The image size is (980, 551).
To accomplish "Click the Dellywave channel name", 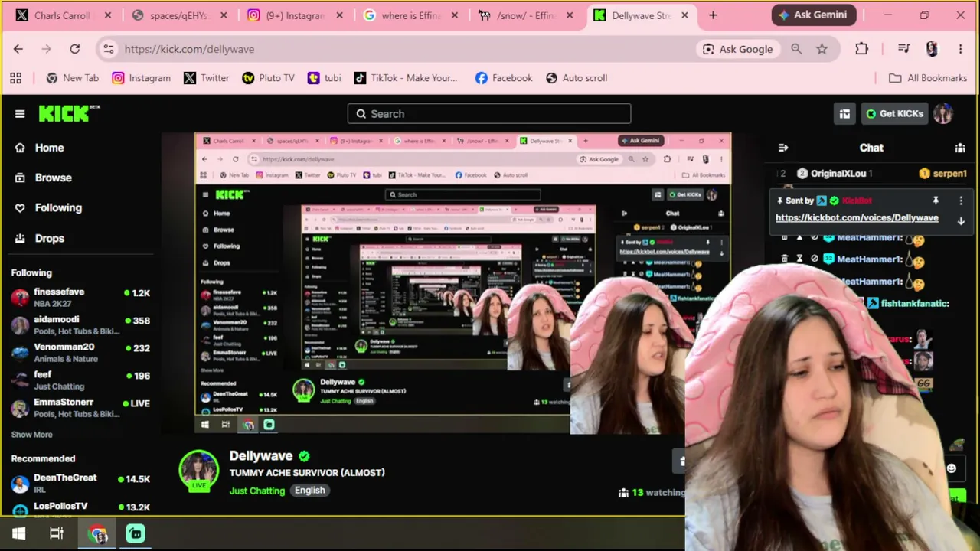I will coord(261,456).
